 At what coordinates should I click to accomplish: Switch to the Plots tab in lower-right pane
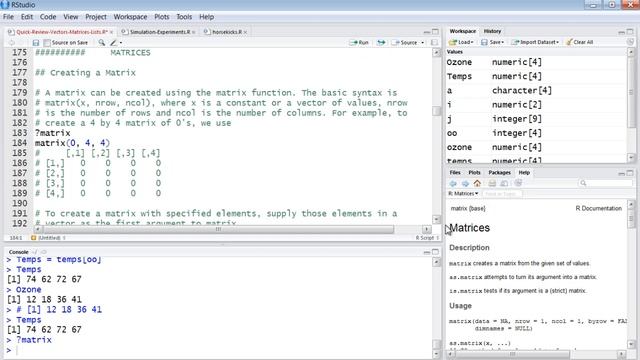[474, 173]
